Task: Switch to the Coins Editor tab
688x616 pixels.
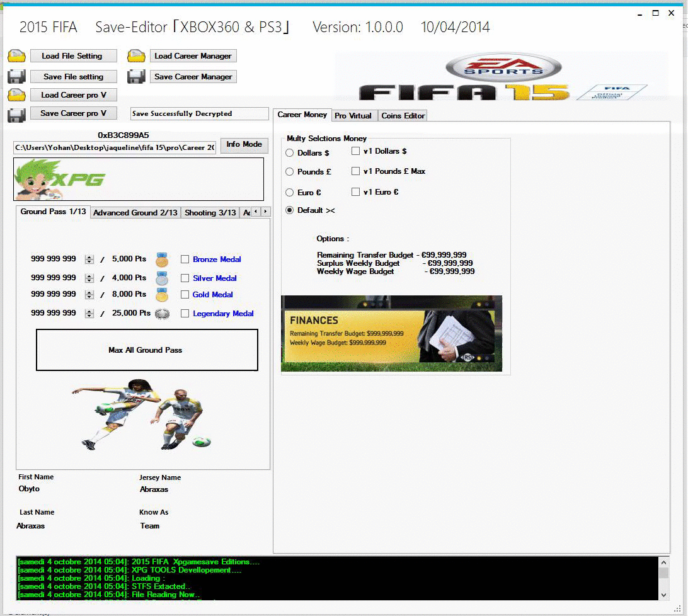Action: pos(402,115)
